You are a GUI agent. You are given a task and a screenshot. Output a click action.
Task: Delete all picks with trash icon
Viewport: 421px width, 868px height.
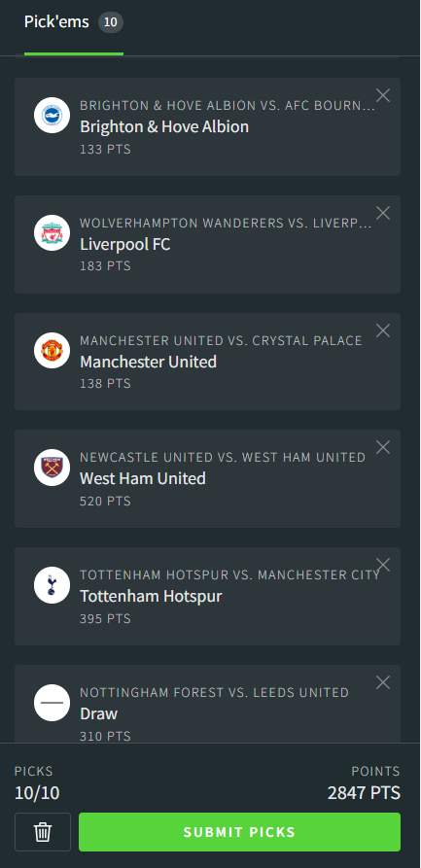[x=43, y=831]
